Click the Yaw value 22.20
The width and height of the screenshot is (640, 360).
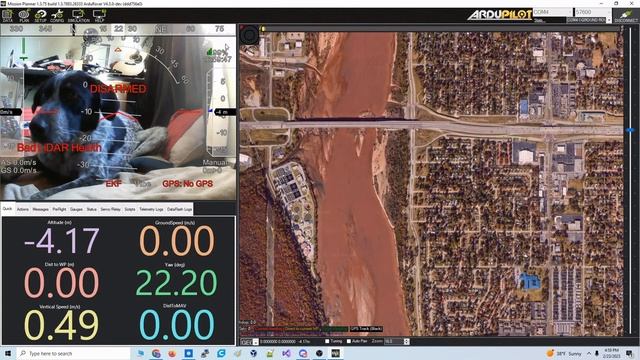point(176,282)
